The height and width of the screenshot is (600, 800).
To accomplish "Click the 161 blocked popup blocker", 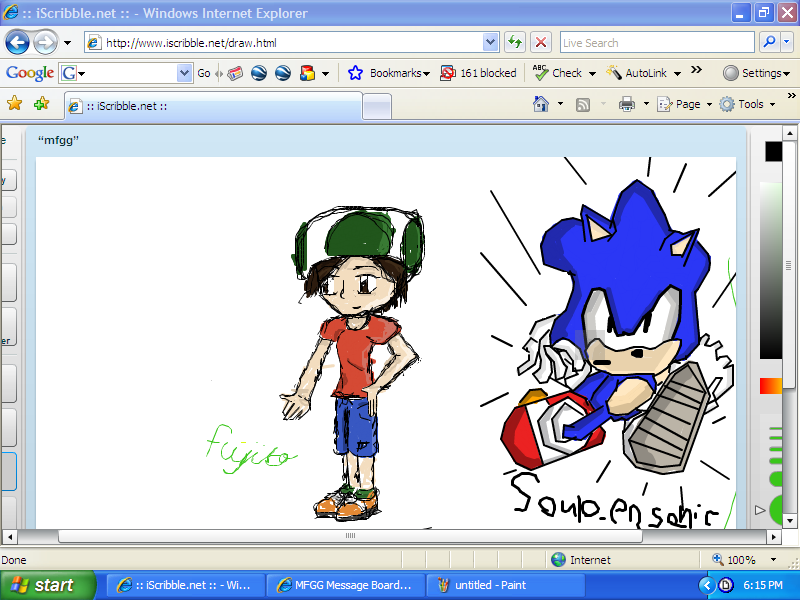I will [x=479, y=73].
